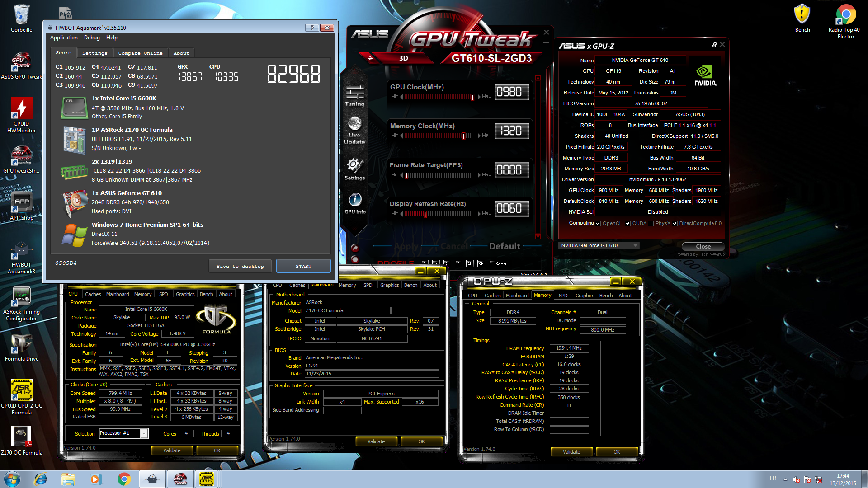Click the GPUTweakStreaming desktop icon
868x488 pixels.
(21, 160)
